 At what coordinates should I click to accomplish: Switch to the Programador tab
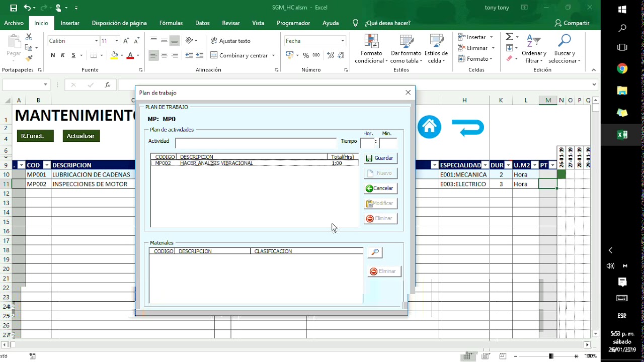pos(293,23)
